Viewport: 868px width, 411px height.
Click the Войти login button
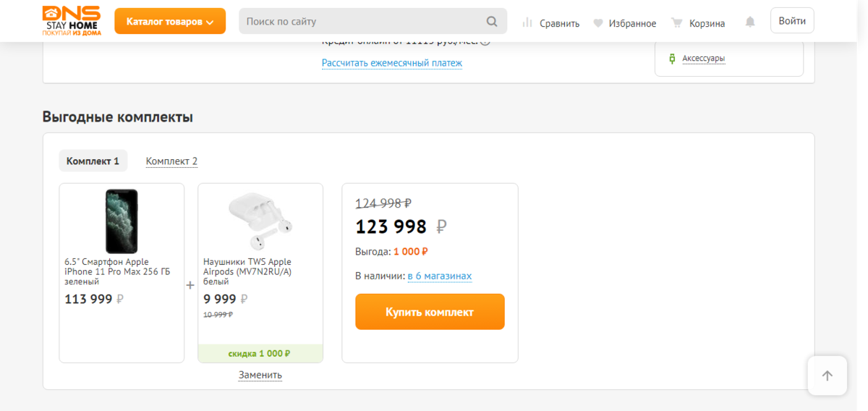[x=792, y=21]
